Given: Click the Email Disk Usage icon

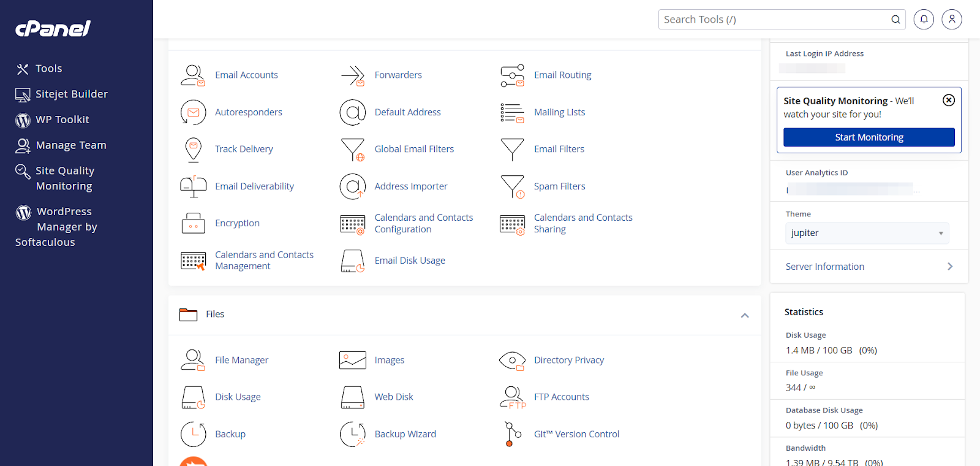Looking at the screenshot, I should (353, 261).
